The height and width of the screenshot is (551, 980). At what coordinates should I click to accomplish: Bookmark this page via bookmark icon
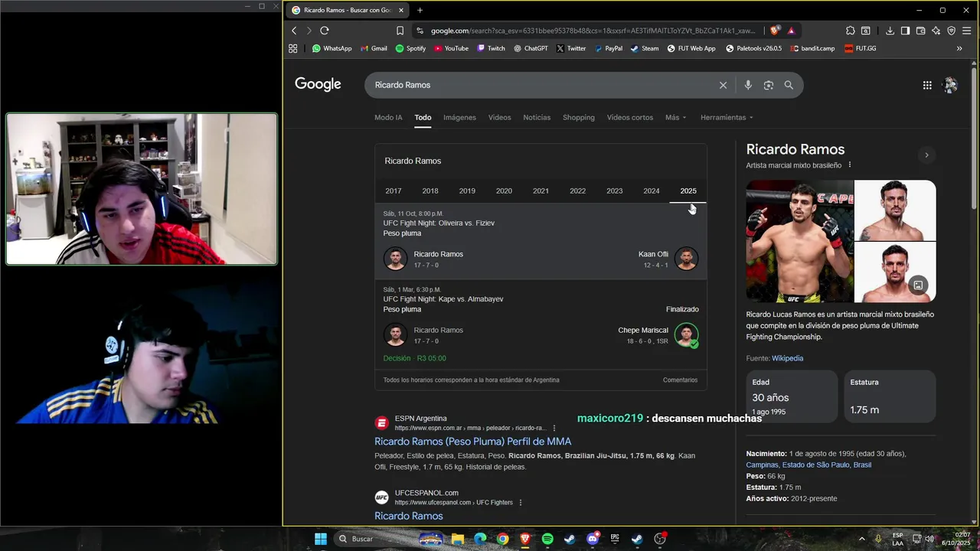pyautogui.click(x=400, y=31)
